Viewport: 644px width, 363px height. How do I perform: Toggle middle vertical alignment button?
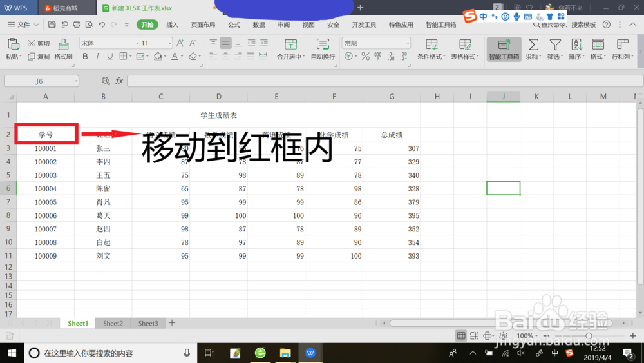click(x=225, y=43)
